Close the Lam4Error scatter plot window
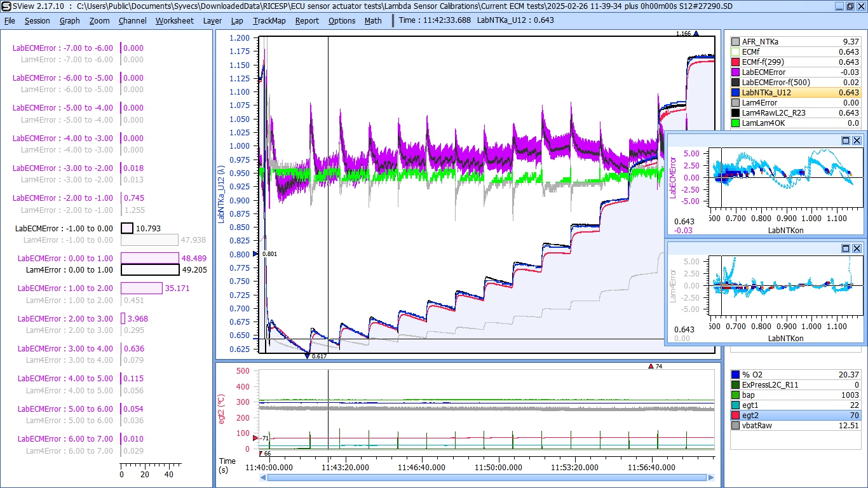 [x=857, y=248]
